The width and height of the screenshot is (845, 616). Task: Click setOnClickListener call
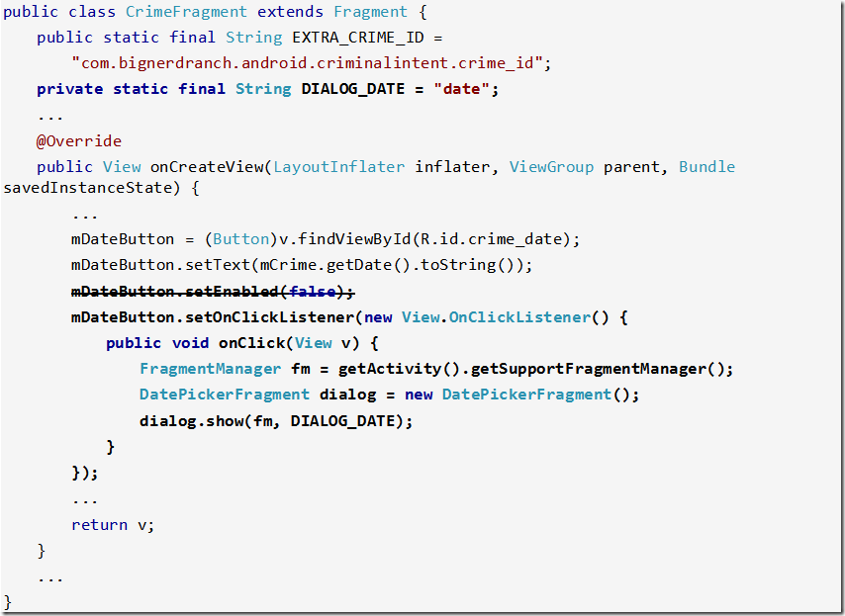(x=270, y=317)
